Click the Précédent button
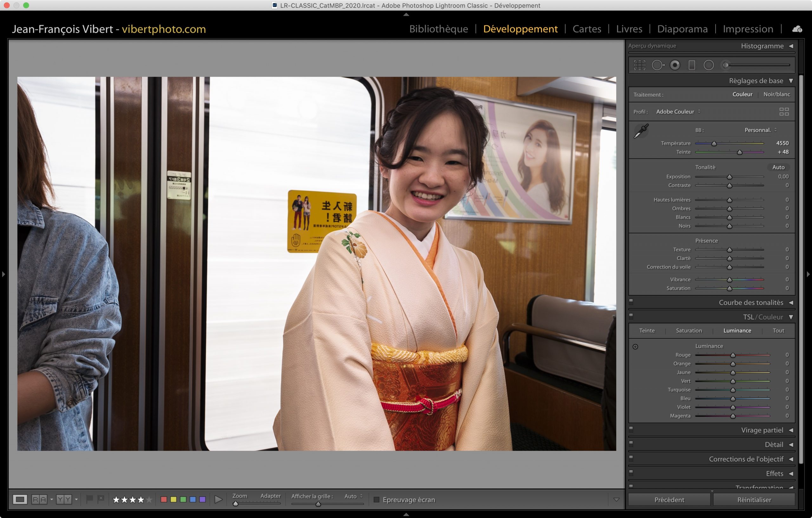Screen dimensions: 812x518 [x=669, y=500]
